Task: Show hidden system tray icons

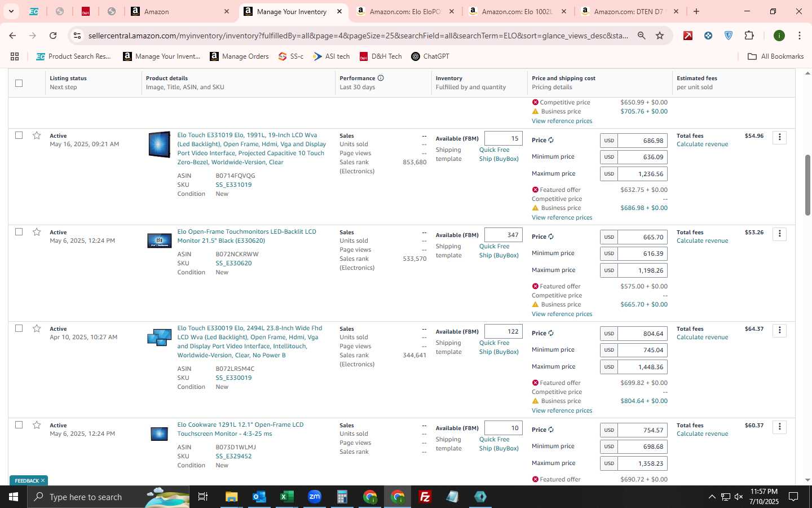Action: [712, 497]
